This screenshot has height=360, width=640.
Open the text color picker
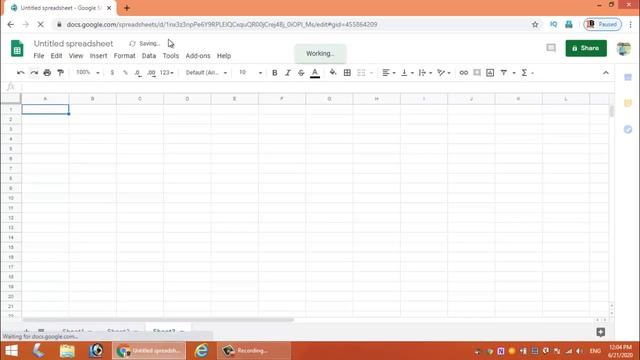coord(315,73)
